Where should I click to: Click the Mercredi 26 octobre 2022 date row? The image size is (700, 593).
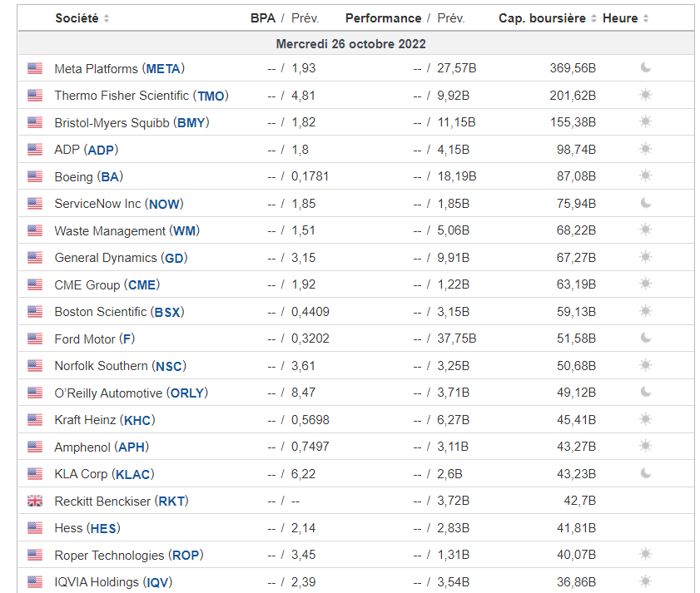[350, 43]
